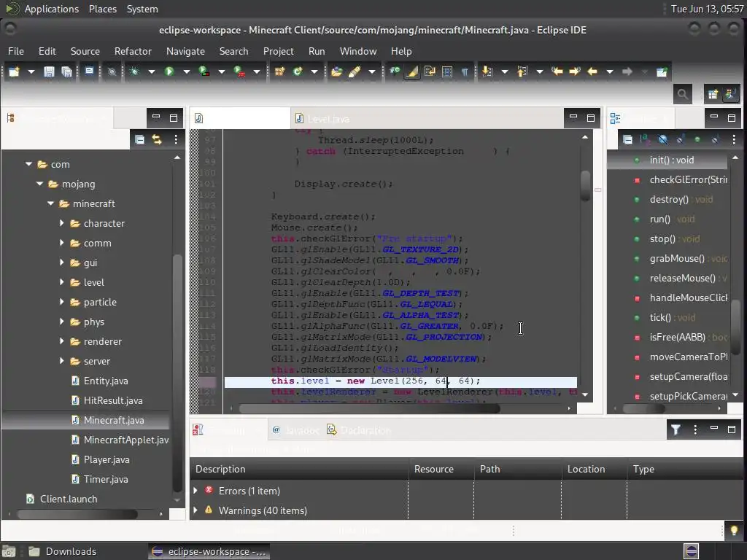Viewport: 747px width, 560px height.
Task: Switch to the Declaration tab
Action: coord(359,430)
